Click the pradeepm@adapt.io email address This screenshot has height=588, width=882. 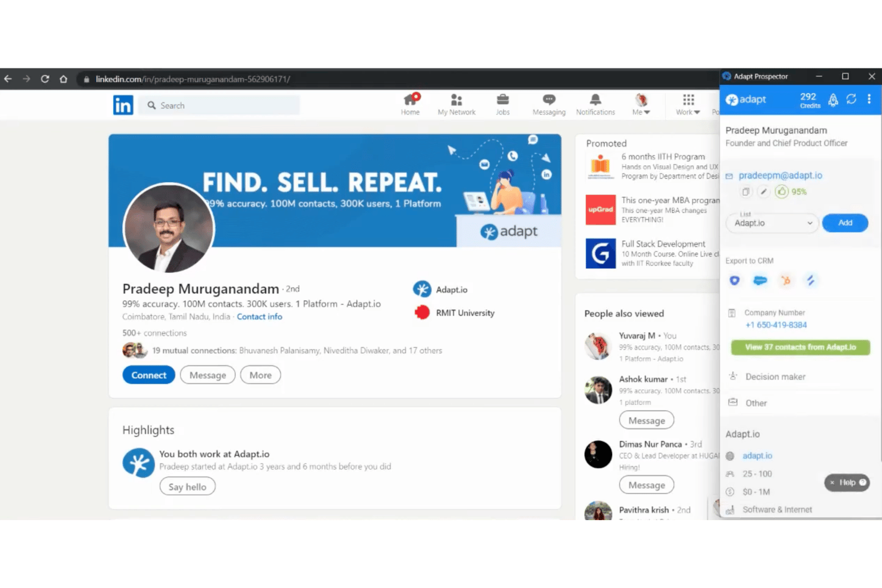[x=780, y=176]
